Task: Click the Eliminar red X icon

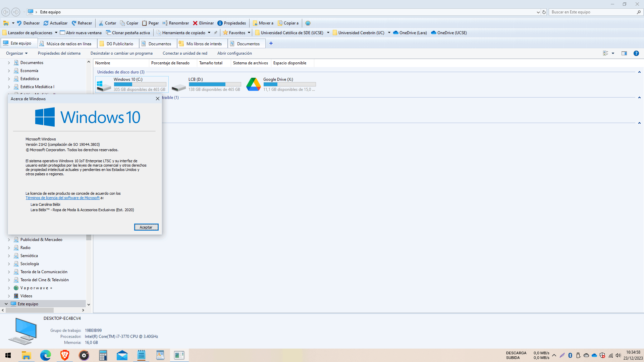Action: (195, 23)
